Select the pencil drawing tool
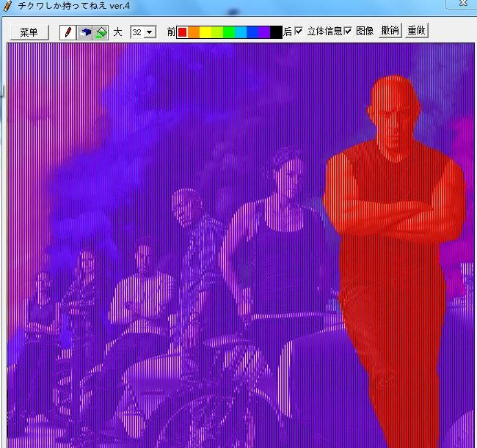Viewport: 477px width, 448px height. (68, 32)
